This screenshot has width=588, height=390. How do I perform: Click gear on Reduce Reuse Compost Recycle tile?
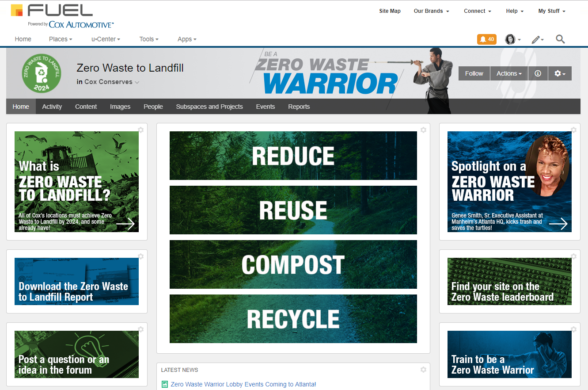point(423,130)
